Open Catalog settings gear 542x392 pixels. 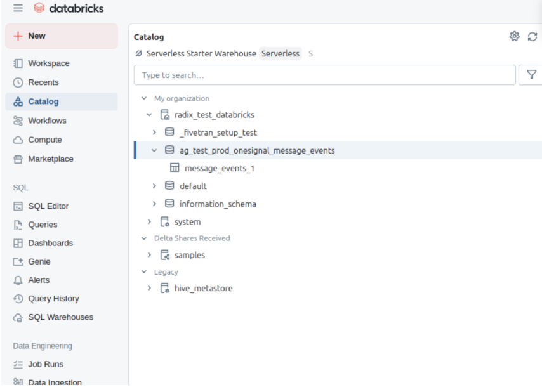514,36
